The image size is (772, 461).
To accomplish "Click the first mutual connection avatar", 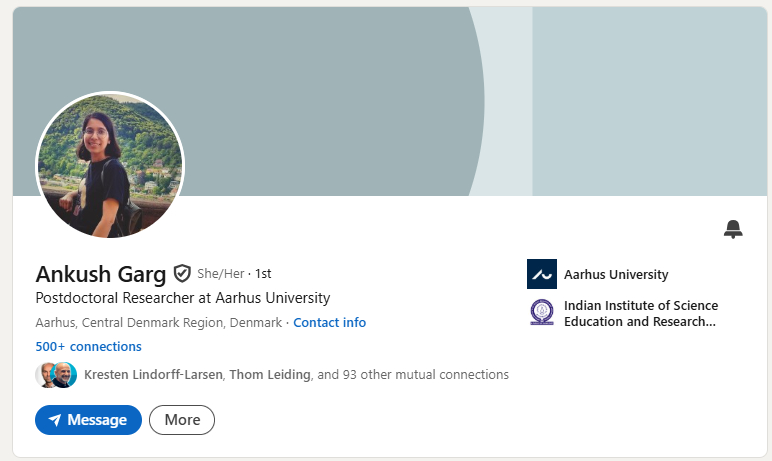I will click(x=46, y=375).
